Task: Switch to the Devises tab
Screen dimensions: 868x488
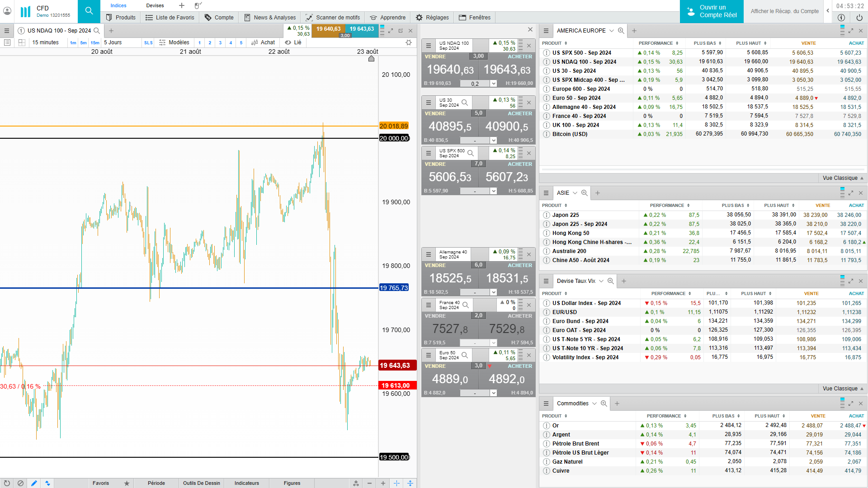Action: point(155,5)
